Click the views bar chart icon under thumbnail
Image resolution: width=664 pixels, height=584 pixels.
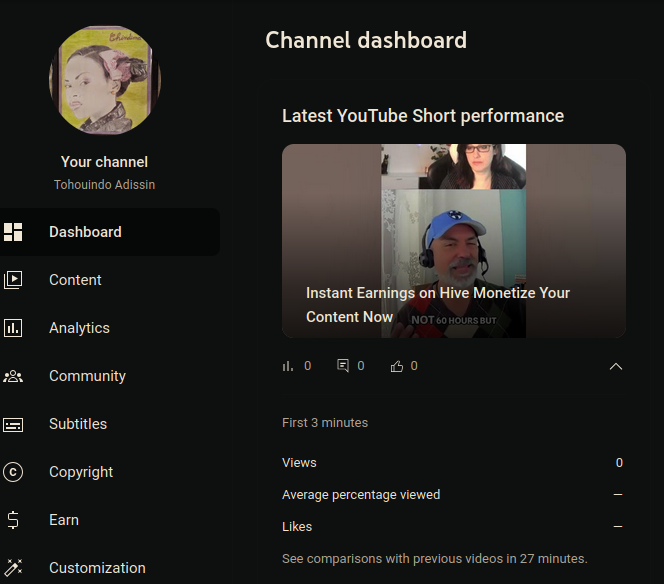click(288, 366)
